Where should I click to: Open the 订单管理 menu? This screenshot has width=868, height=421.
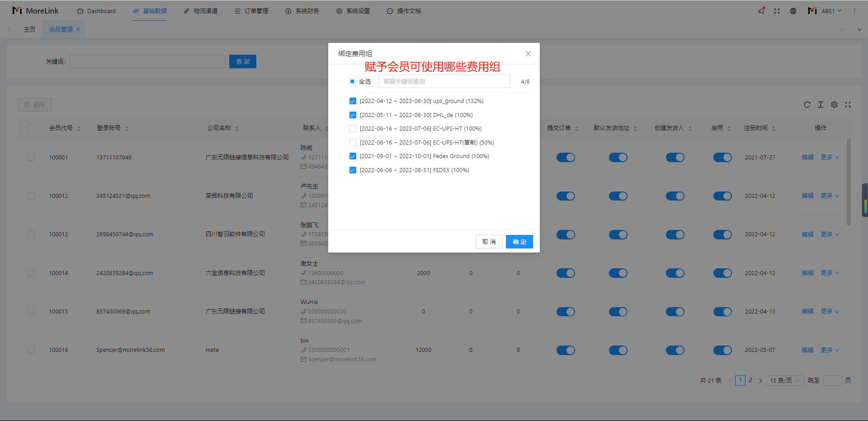[251, 11]
